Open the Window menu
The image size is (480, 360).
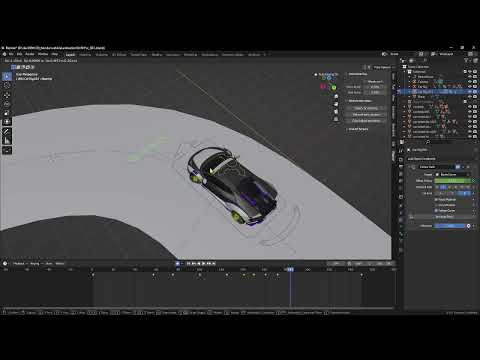coord(43,54)
